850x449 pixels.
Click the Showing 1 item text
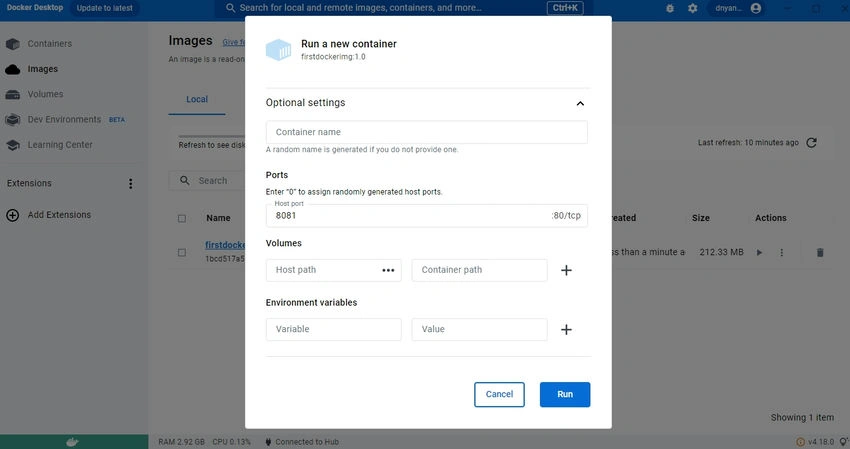click(802, 418)
